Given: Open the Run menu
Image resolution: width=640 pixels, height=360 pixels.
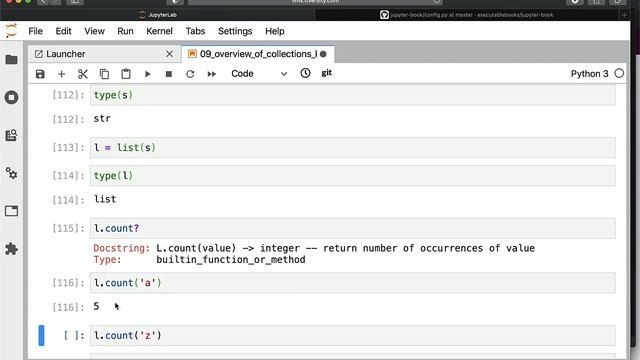Looking at the screenshot, I should pos(125,31).
